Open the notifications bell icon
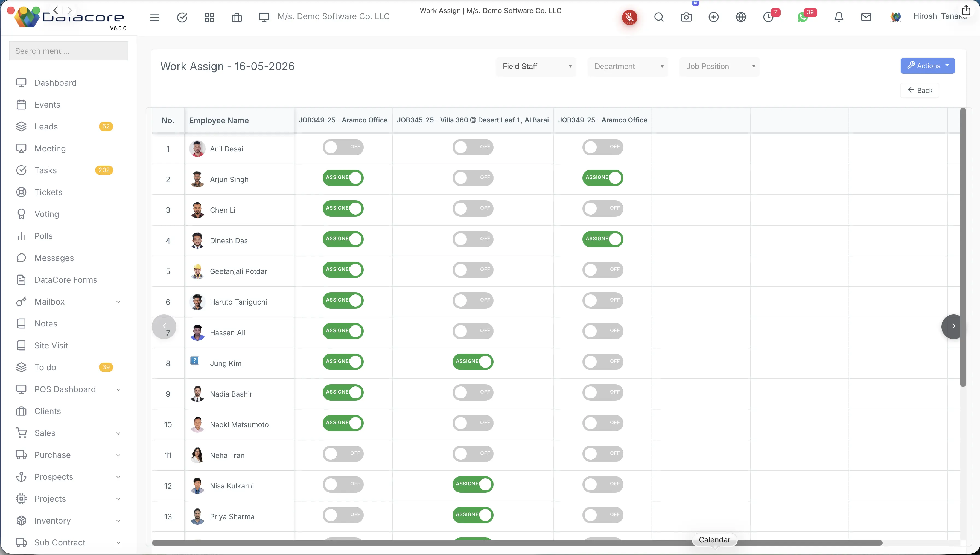 coord(839,17)
